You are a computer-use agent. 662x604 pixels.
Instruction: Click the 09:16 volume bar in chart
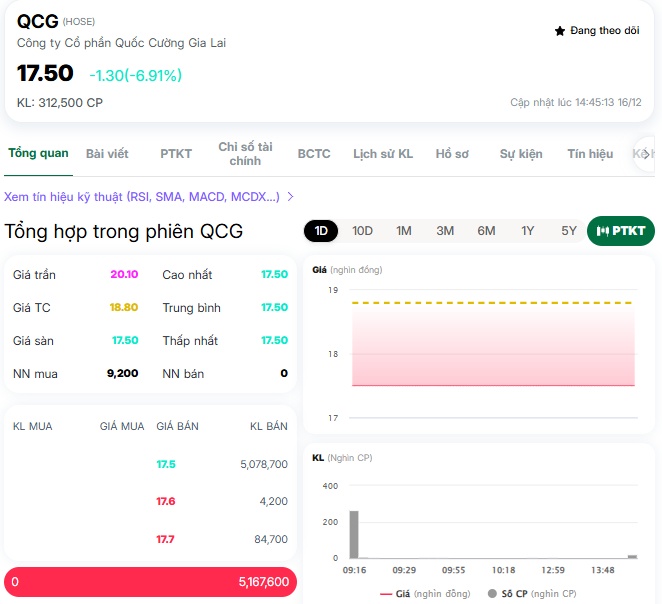354,534
